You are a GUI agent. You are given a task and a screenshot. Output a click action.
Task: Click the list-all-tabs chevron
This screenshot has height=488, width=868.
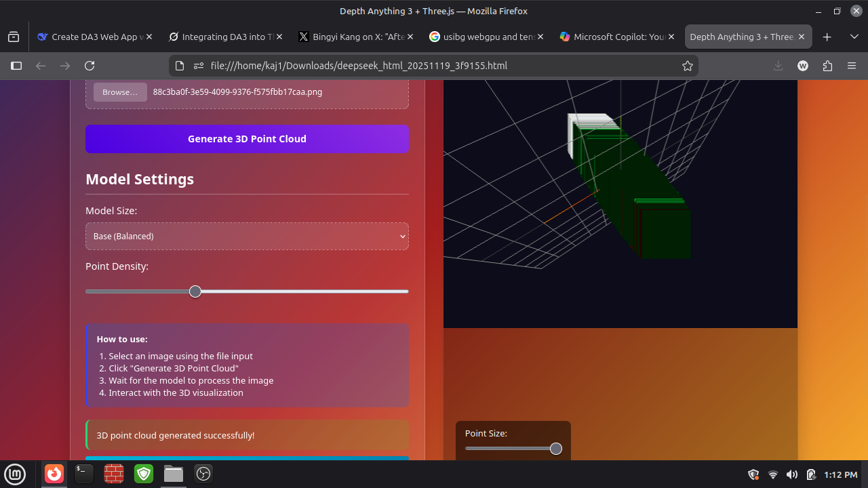[x=853, y=37]
